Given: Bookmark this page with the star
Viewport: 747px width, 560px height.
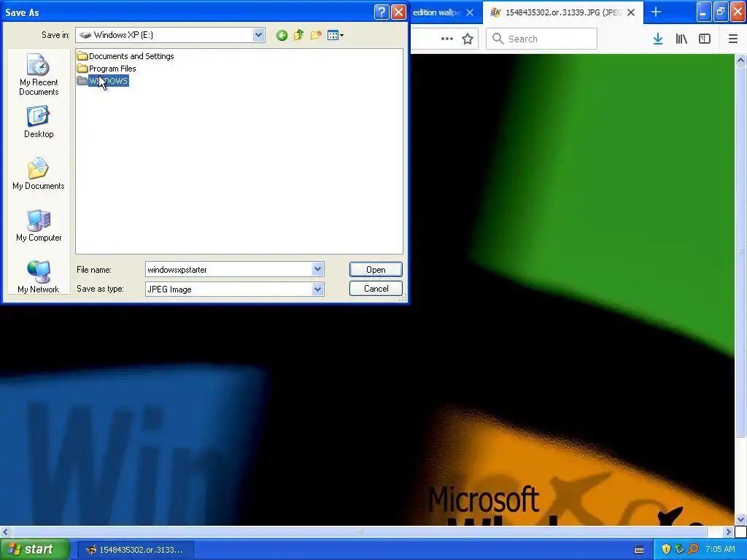Looking at the screenshot, I should pyautogui.click(x=468, y=39).
